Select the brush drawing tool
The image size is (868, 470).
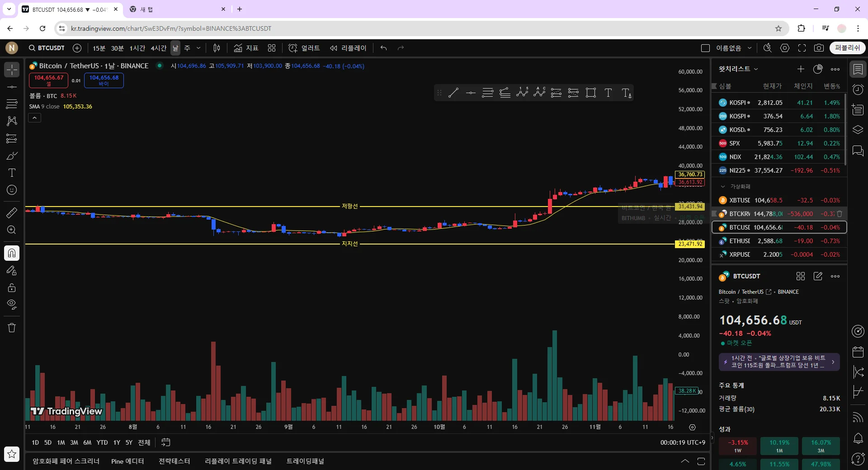(x=12, y=155)
